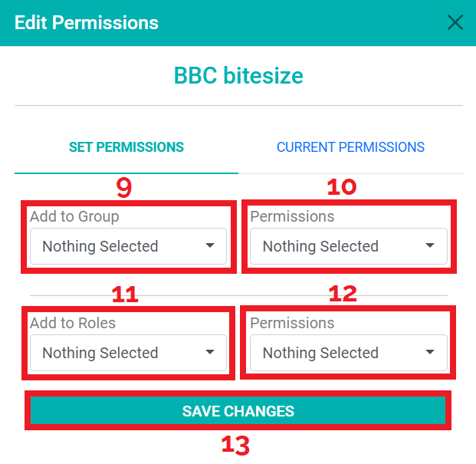Click the Add to Roles caret arrow
Image resolution: width=476 pixels, height=464 pixels.
(210, 353)
